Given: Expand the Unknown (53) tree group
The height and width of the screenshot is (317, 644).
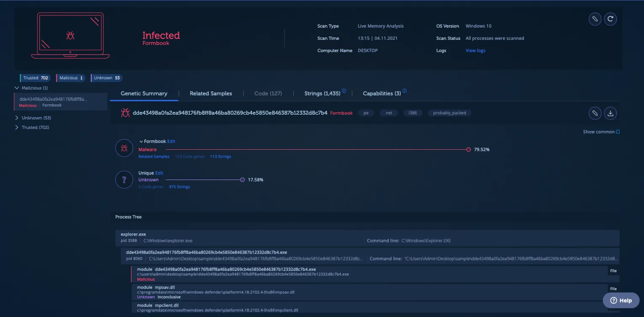Looking at the screenshot, I should pos(17,118).
